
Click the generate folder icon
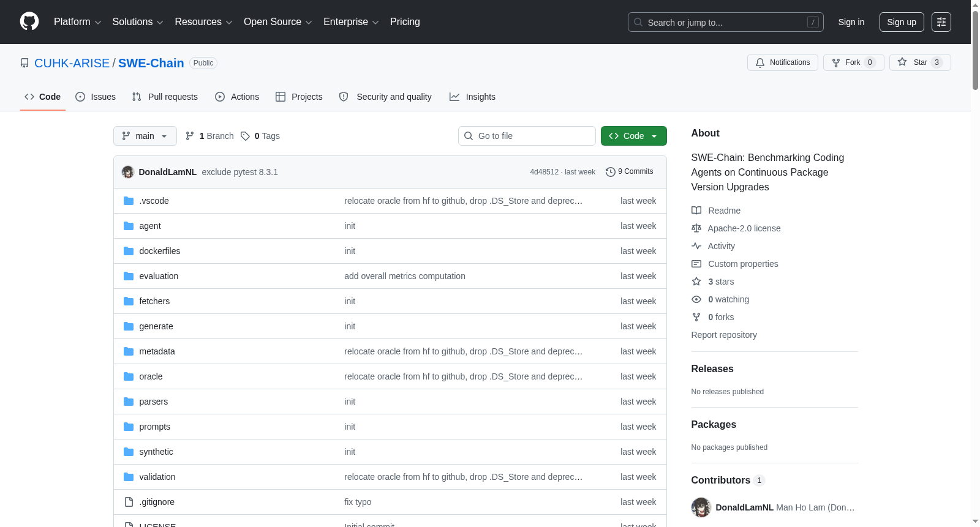(x=129, y=326)
